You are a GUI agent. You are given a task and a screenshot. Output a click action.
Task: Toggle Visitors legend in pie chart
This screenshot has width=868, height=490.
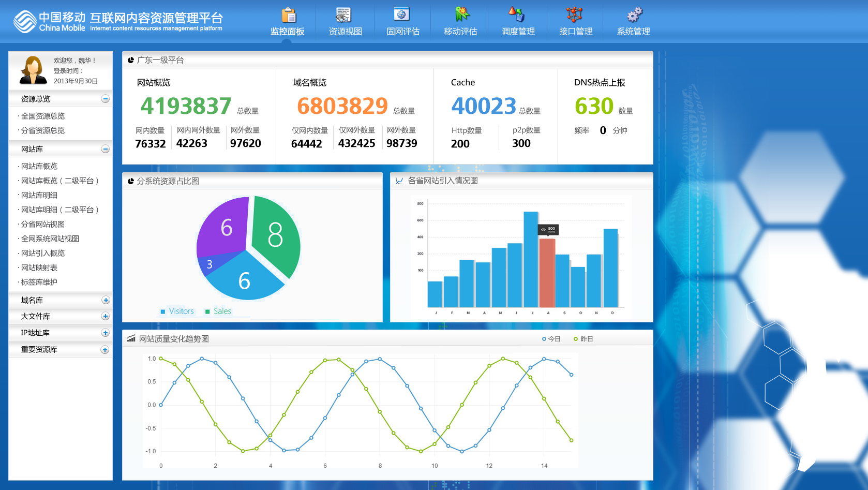pyautogui.click(x=177, y=311)
